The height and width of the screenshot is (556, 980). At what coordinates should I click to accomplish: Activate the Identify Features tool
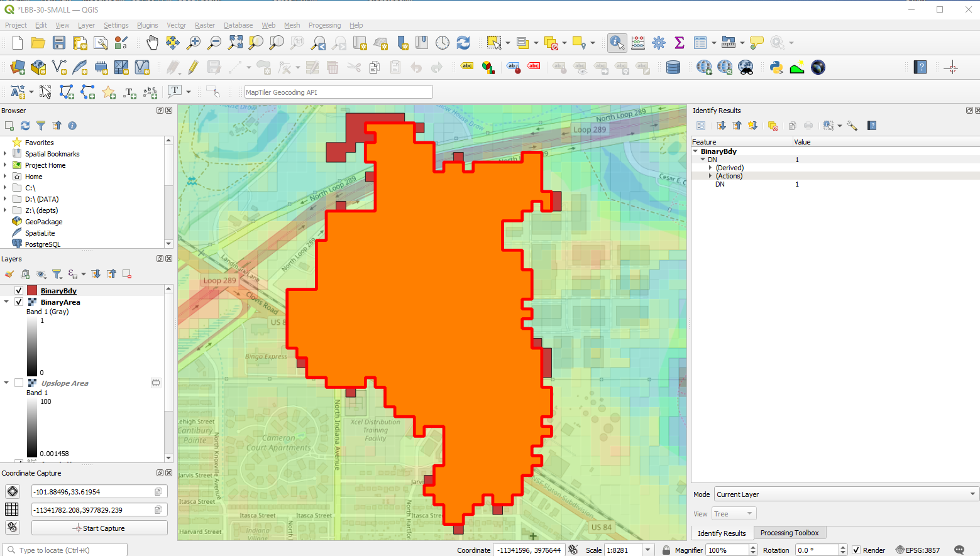(617, 43)
